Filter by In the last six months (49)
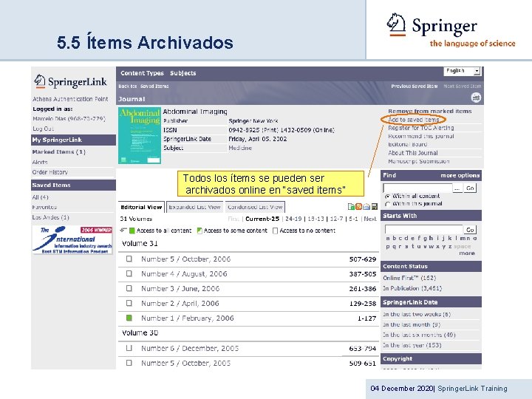 [x=419, y=335]
